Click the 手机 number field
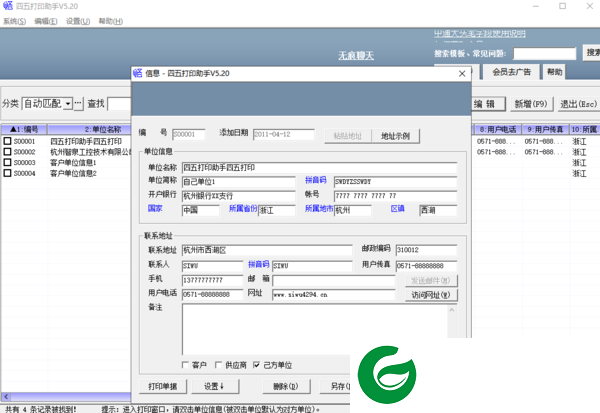Image resolution: width=600 pixels, height=413 pixels. [212, 280]
